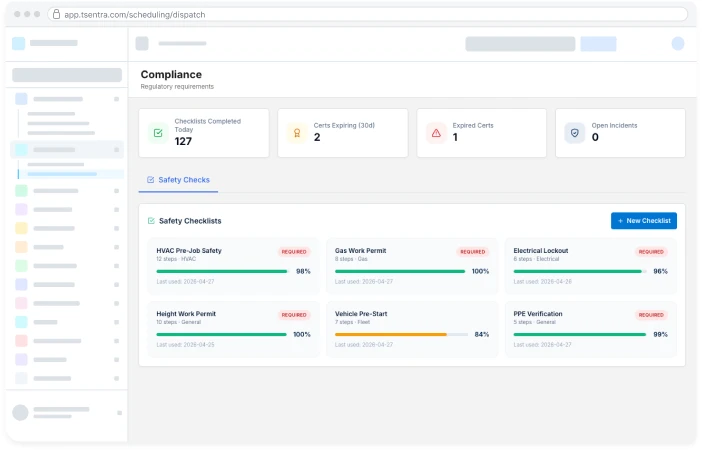Click the Open Incidents label
Screen dimensions: 702x451
point(614,125)
